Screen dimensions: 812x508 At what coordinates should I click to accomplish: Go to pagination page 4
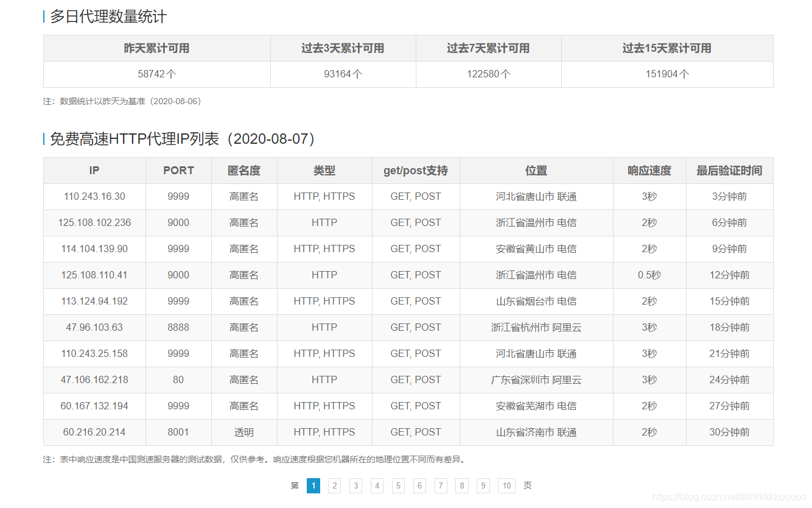tap(377, 485)
